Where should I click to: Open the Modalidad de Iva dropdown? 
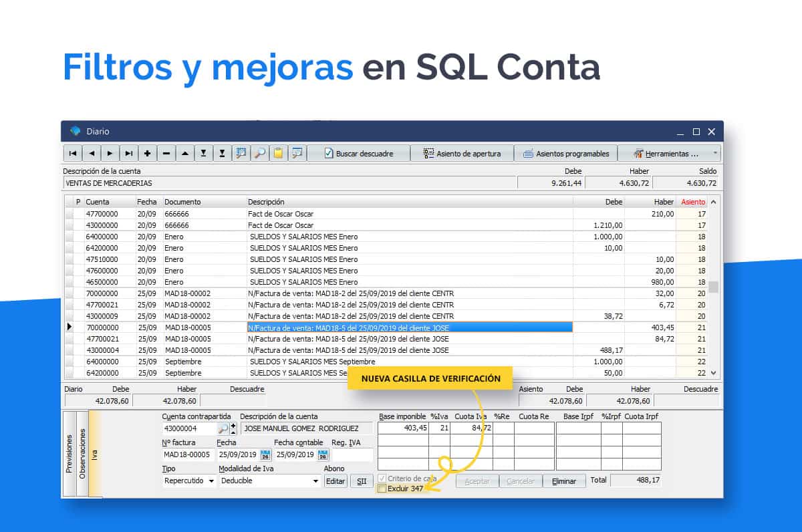point(315,481)
